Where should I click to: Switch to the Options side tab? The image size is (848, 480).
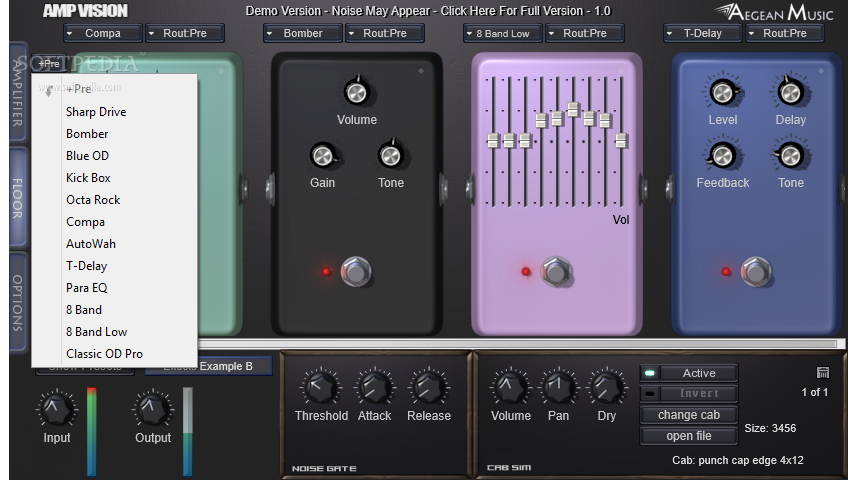[18, 303]
